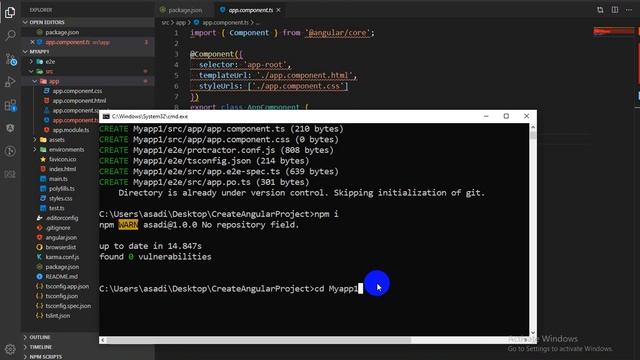Collapse the app folder
The width and height of the screenshot is (640, 360).
[53, 81]
